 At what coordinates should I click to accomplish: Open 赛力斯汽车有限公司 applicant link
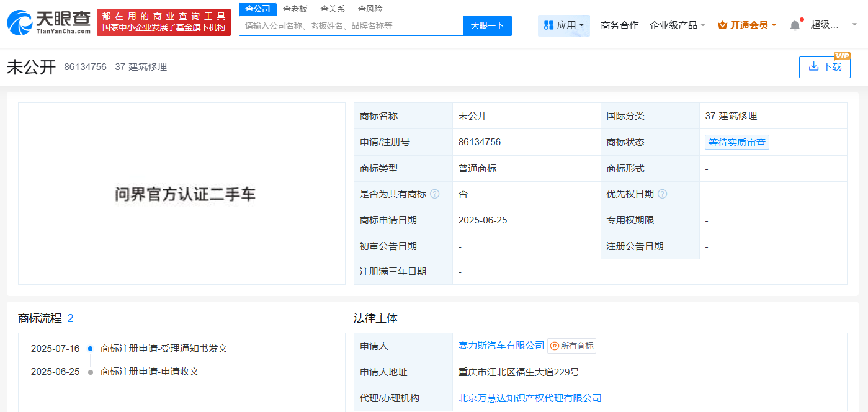501,346
